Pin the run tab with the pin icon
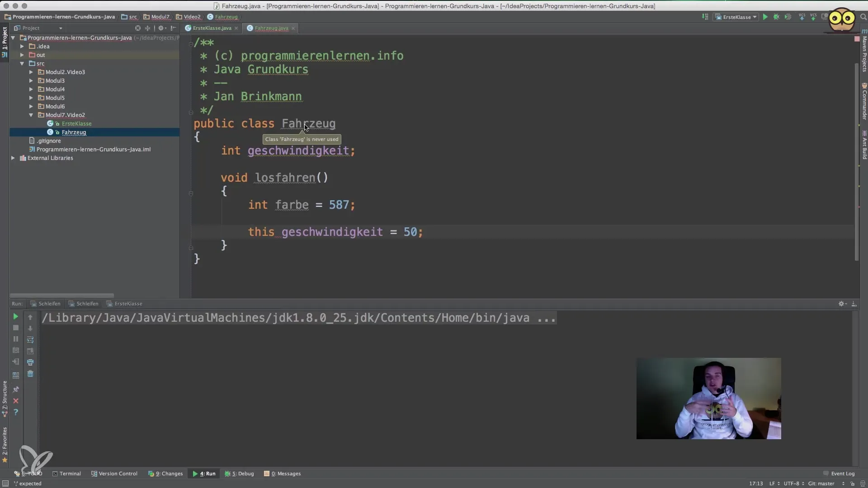This screenshot has height=488, width=868. click(x=15, y=389)
